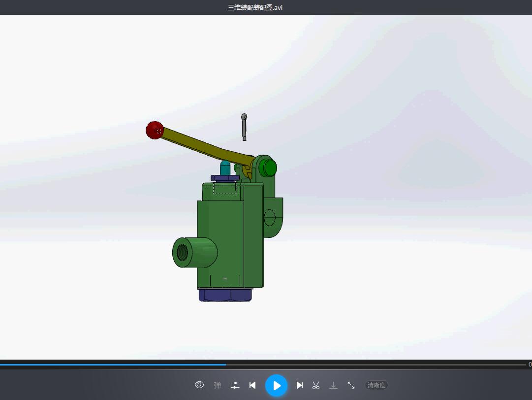Click the red ball handle knob
Image resolution: width=532 pixels, height=400 pixels.
[x=155, y=131]
